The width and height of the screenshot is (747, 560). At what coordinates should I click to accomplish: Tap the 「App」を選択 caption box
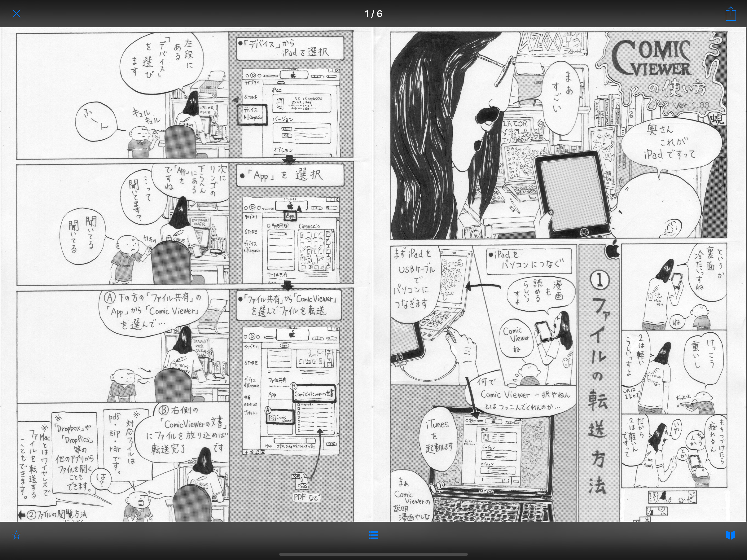(290, 175)
